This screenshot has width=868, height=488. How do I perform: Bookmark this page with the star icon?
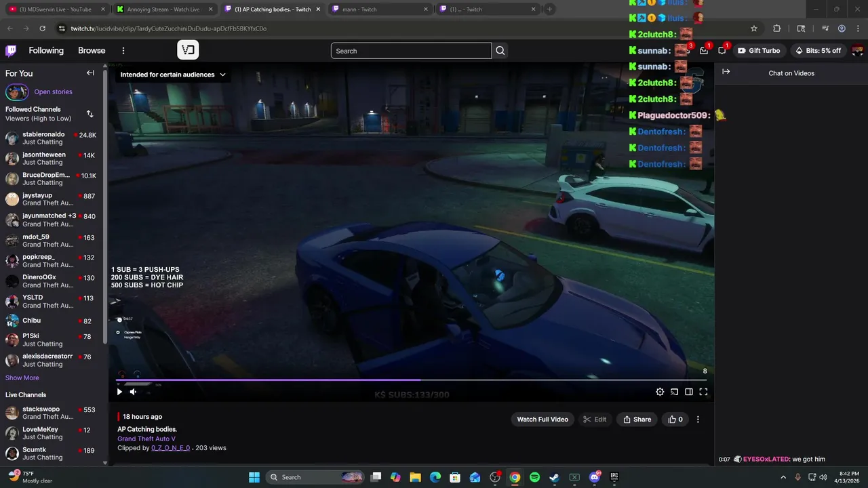click(754, 28)
